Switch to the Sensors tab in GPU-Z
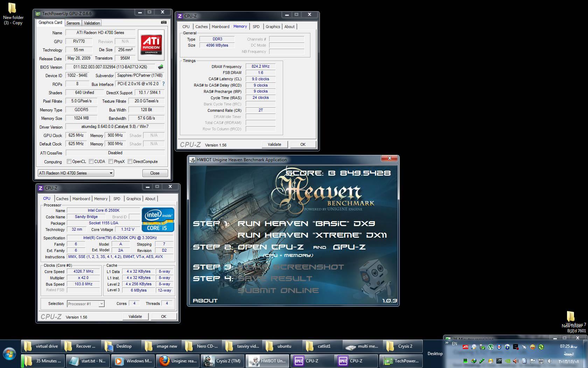The image size is (588, 368). tap(73, 23)
